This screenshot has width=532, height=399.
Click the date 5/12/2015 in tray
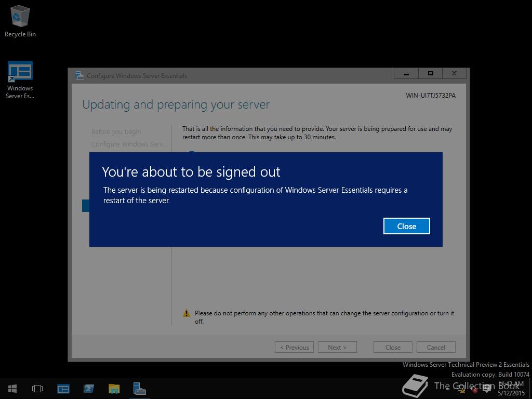click(x=511, y=393)
